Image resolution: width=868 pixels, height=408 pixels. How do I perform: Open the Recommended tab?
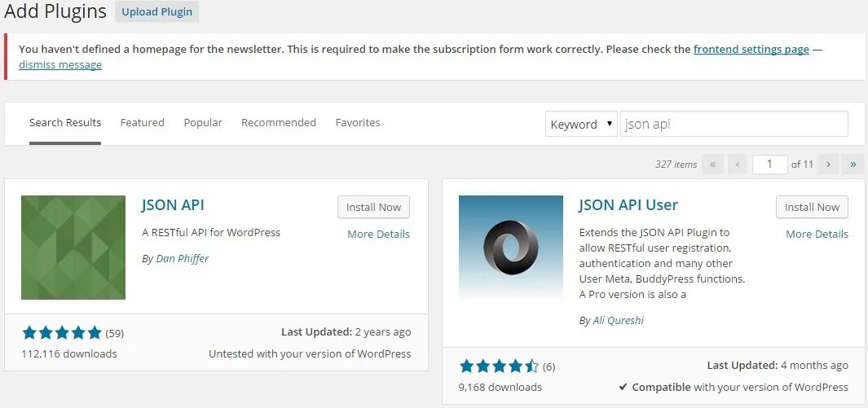pyautogui.click(x=279, y=123)
